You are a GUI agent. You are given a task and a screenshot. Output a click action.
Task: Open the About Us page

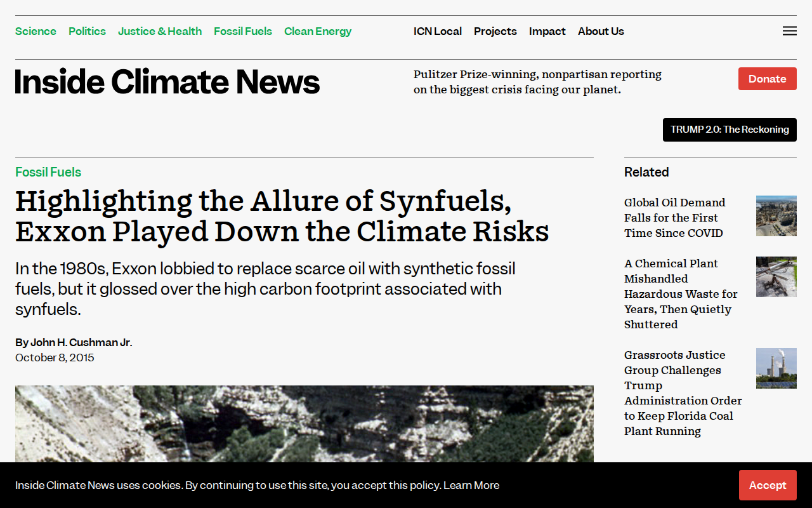pyautogui.click(x=601, y=31)
